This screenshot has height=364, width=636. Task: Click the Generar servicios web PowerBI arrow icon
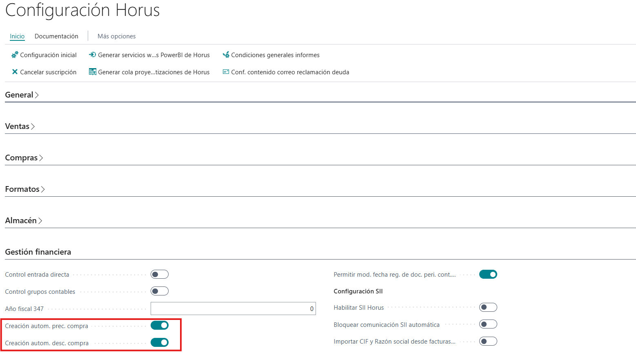pos(93,55)
